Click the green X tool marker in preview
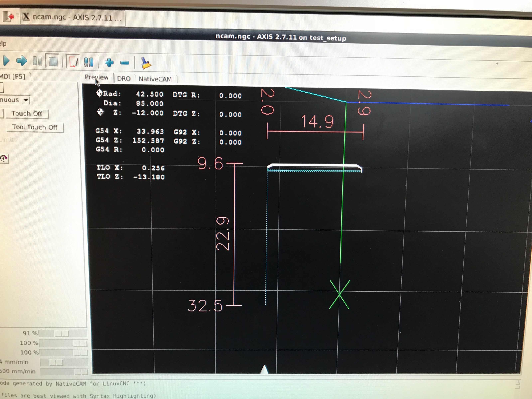Viewport: 532px width, 399px height. [x=339, y=294]
